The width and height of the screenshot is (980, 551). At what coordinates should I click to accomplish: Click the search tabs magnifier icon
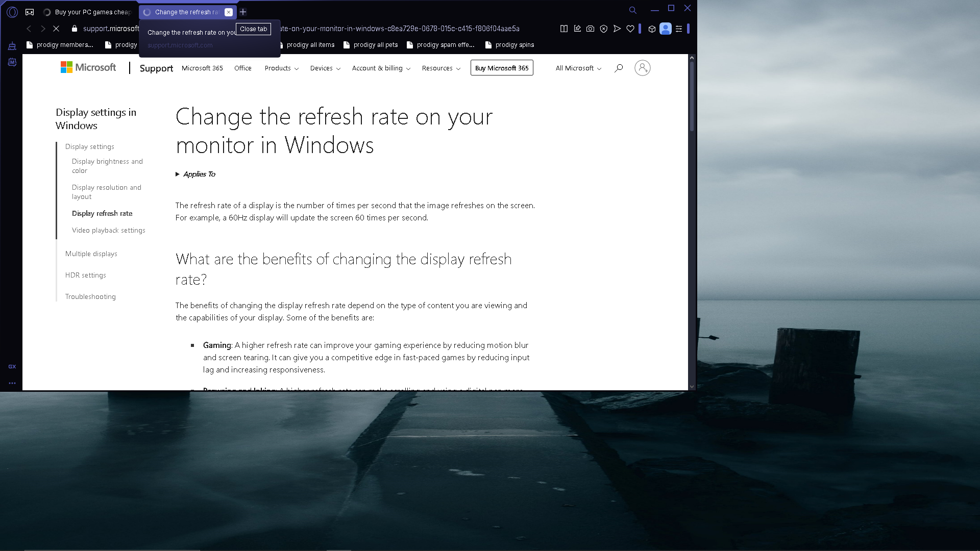tap(632, 10)
